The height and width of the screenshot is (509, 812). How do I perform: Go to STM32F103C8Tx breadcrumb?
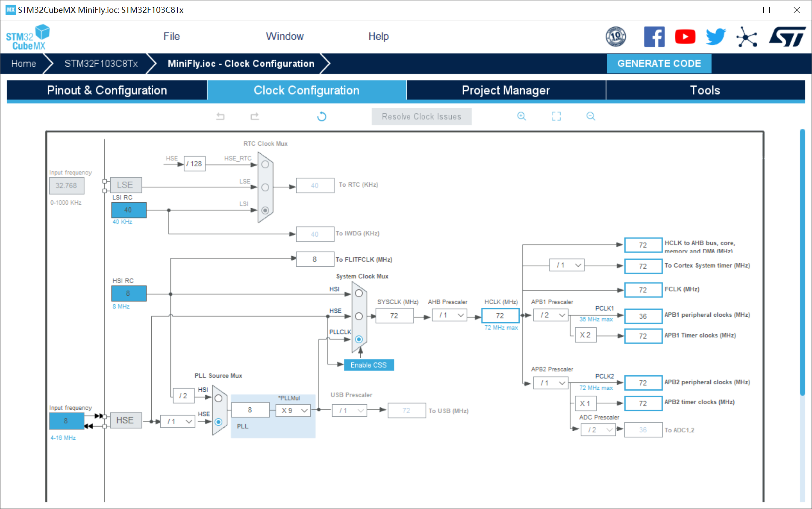[x=101, y=64]
